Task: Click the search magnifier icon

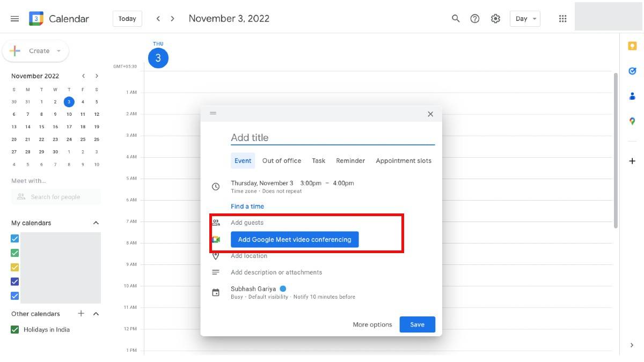Action: point(456,19)
